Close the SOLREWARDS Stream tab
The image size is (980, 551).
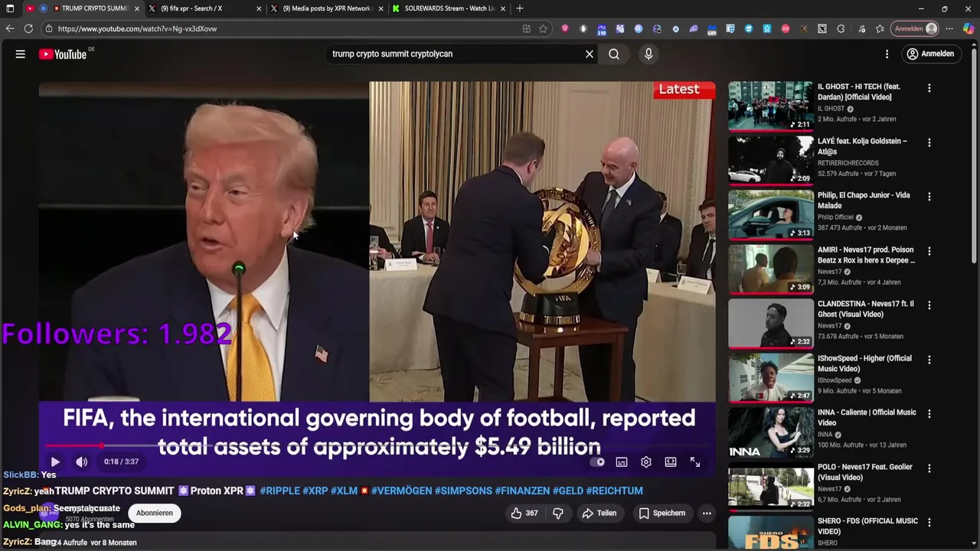tap(501, 8)
